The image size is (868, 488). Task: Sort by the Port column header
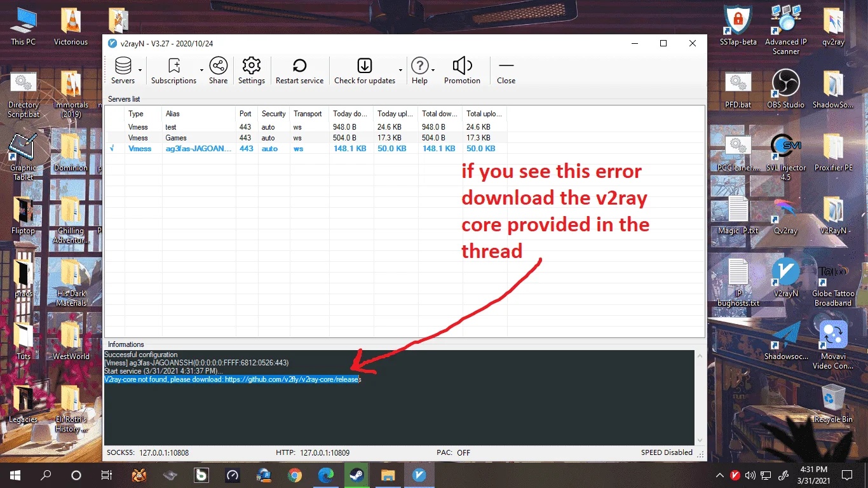coord(247,114)
